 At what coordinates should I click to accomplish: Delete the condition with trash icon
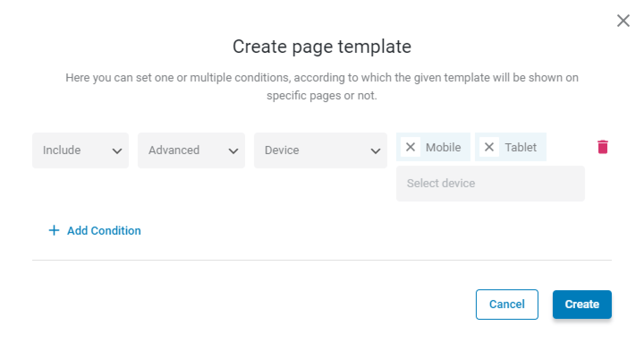click(603, 147)
